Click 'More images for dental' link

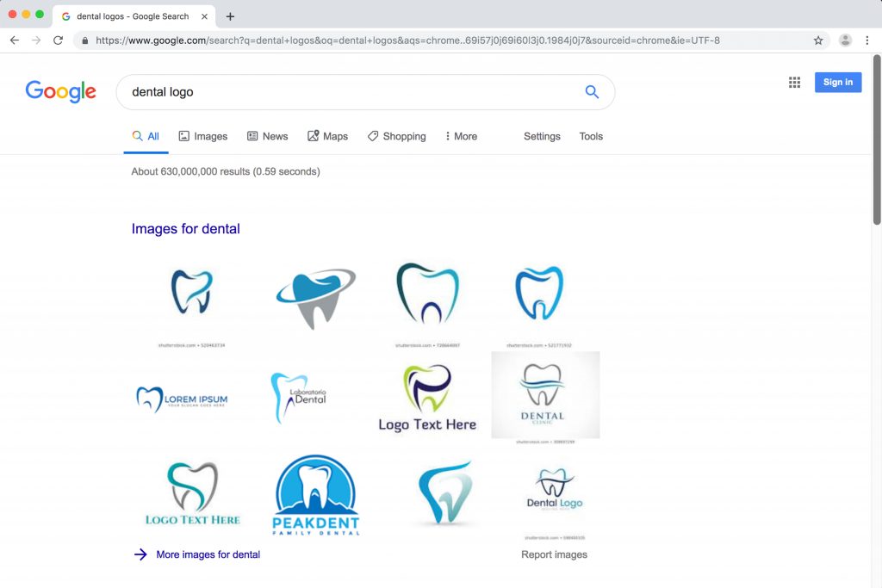click(208, 554)
